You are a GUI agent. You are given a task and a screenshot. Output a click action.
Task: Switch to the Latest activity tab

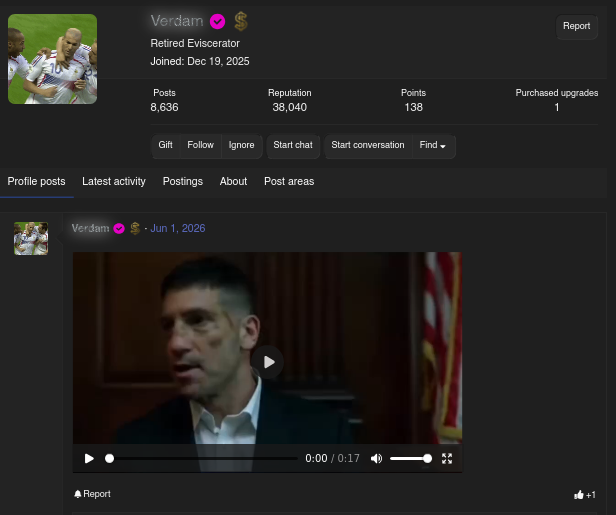click(x=114, y=181)
